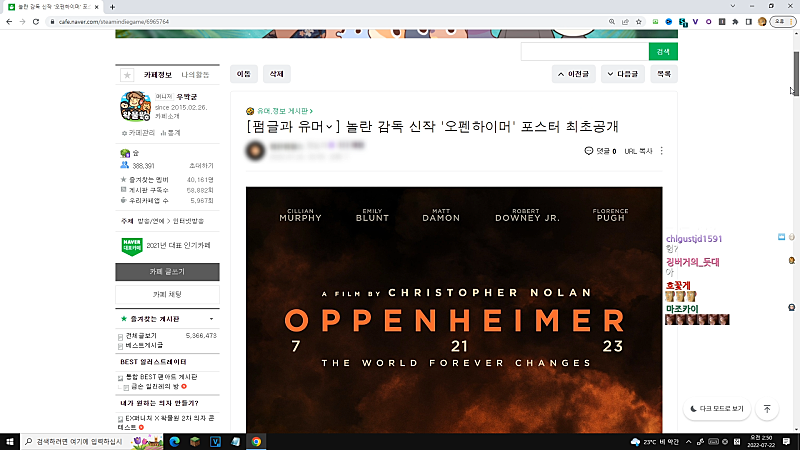Click the members people icon beside 388,391

[124, 165]
